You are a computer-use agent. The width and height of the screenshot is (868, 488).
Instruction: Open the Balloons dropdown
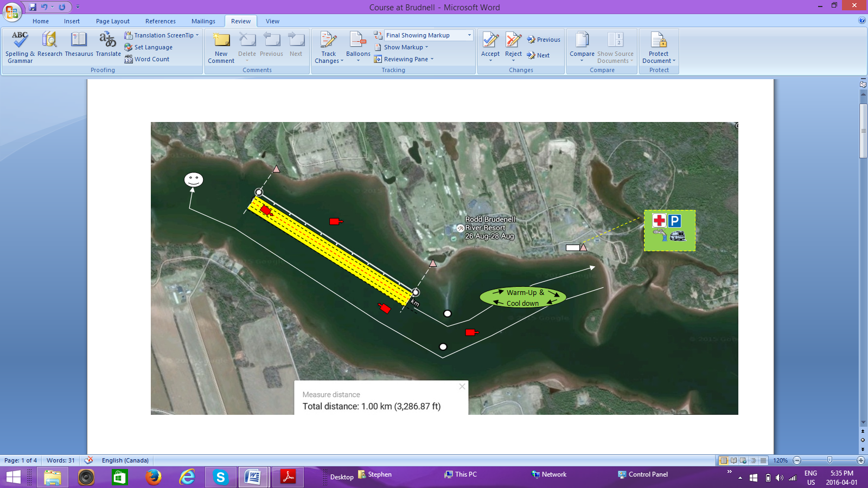pyautogui.click(x=358, y=47)
